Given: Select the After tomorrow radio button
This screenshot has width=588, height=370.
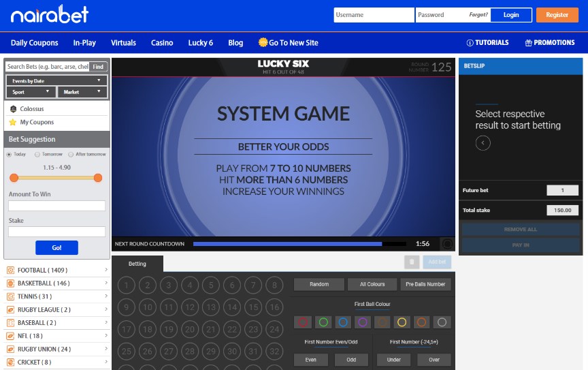Looking at the screenshot, I should [x=71, y=155].
